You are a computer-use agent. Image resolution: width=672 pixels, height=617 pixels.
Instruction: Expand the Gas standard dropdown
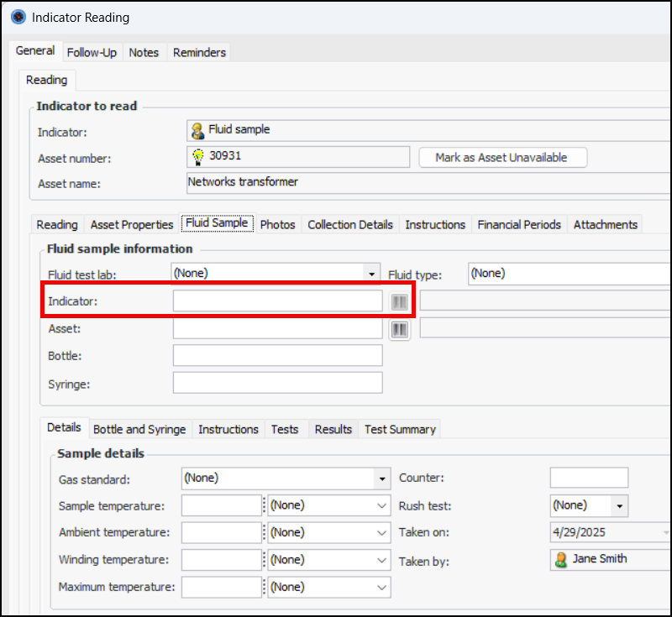[382, 478]
